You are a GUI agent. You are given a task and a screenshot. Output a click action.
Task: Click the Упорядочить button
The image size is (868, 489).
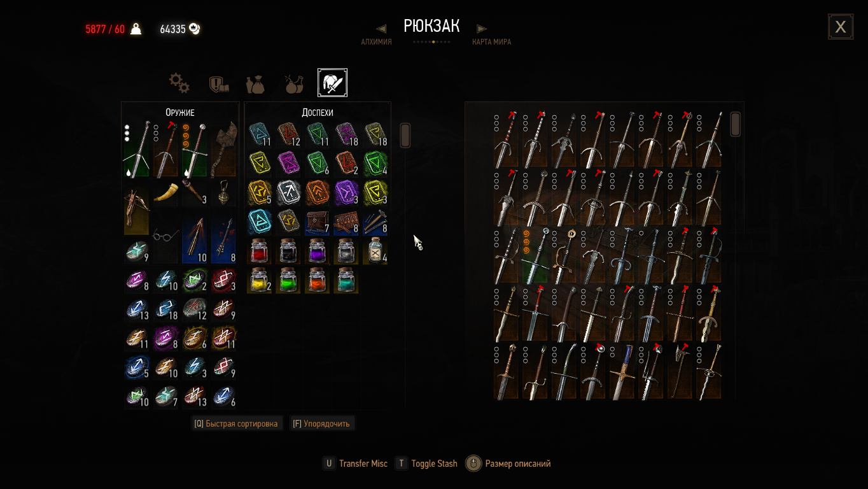(321, 423)
